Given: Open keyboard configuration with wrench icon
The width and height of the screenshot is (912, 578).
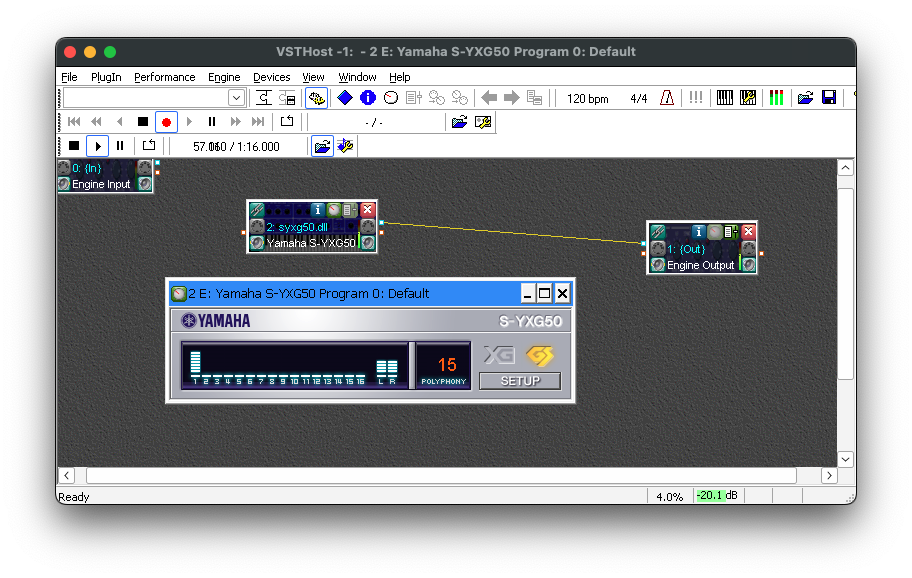Looking at the screenshot, I should tap(748, 98).
